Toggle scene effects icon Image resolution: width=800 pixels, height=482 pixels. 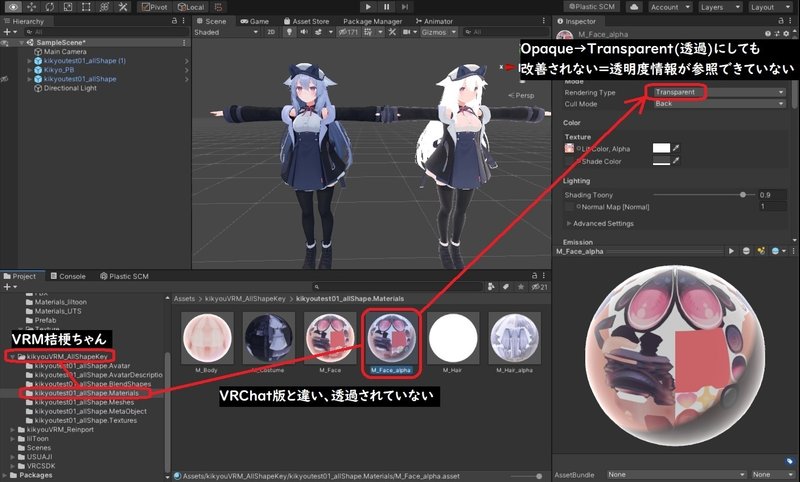click(x=318, y=32)
